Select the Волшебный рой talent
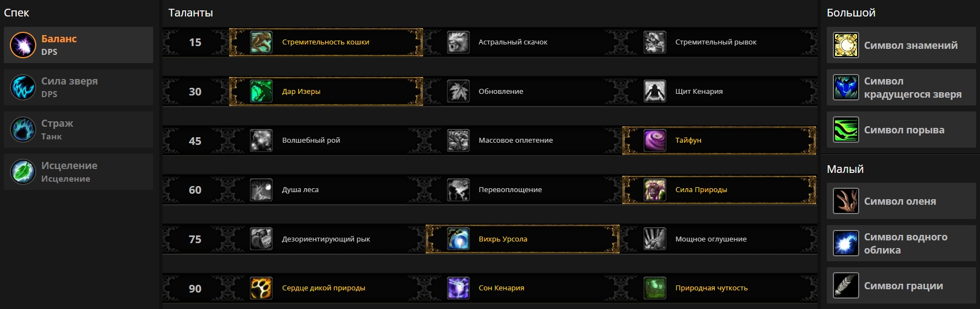 point(311,141)
